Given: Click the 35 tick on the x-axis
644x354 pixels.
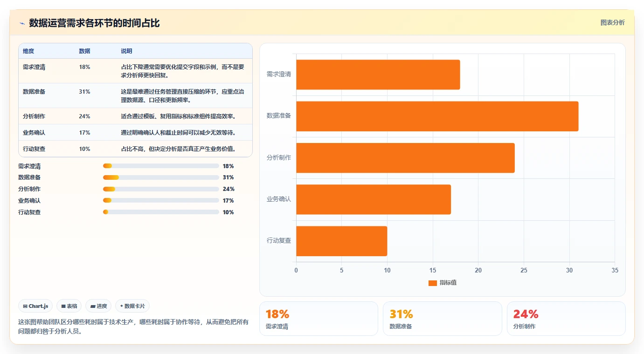Looking at the screenshot, I should click(615, 270).
